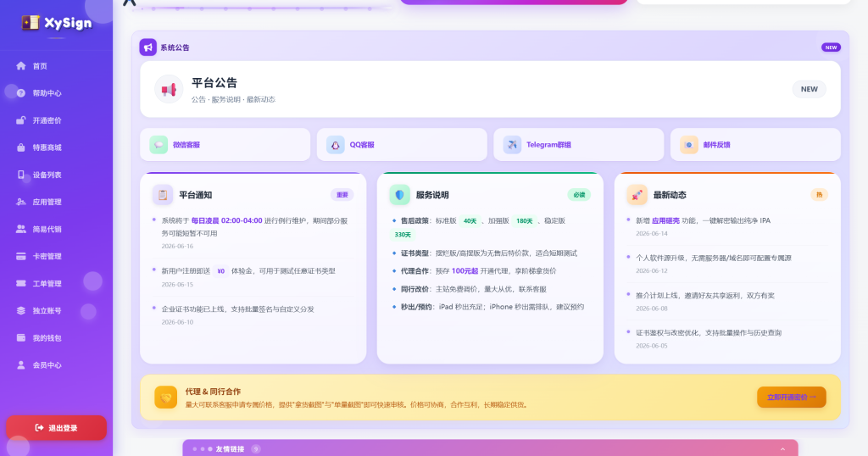Click the 180天 green tag

(x=524, y=221)
